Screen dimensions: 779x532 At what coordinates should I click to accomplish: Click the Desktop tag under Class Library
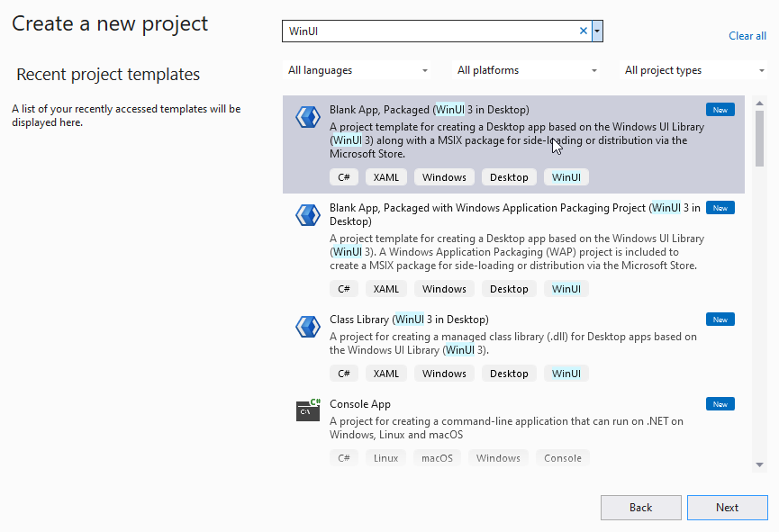509,373
